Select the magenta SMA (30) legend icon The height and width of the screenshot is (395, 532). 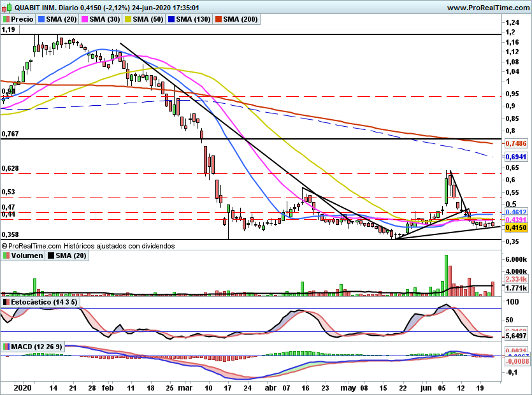pos(85,19)
